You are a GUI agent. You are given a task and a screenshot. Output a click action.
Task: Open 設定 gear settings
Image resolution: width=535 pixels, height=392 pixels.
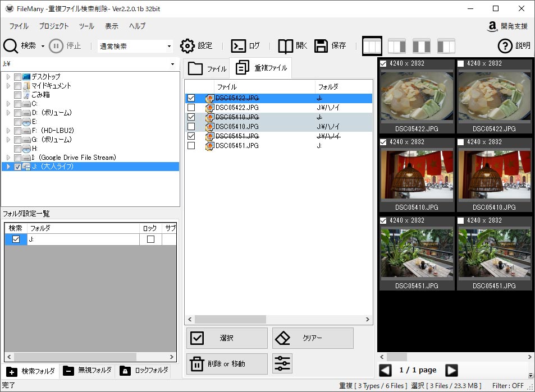pos(187,46)
